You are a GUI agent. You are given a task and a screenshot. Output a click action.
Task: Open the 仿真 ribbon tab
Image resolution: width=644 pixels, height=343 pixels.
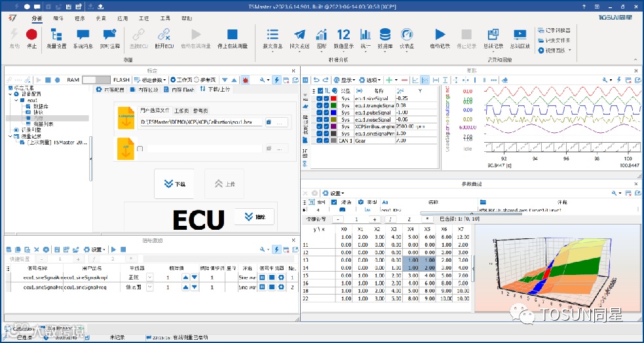101,18
